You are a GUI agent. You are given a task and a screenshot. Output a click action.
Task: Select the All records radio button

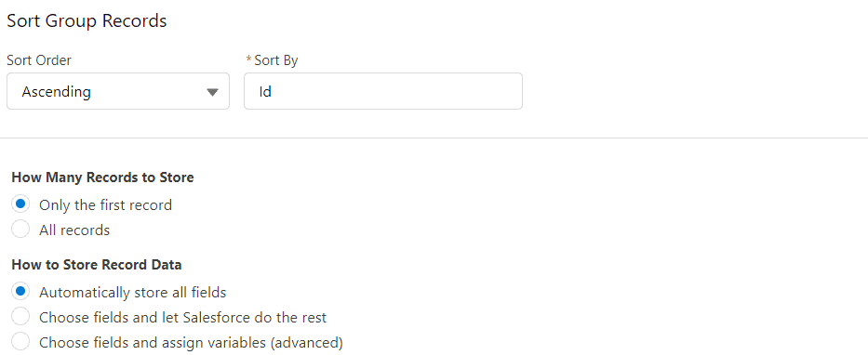coord(20,229)
